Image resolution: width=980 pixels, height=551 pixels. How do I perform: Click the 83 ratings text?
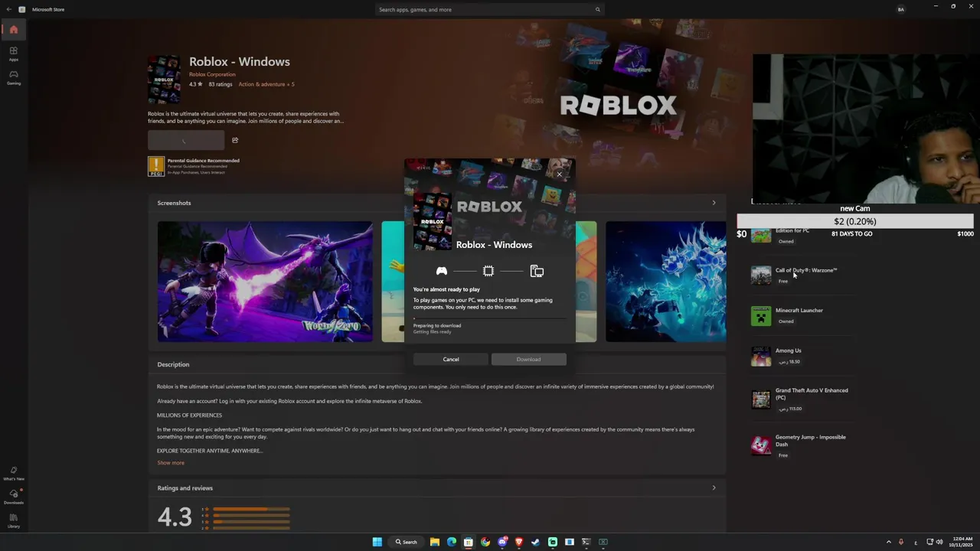[x=220, y=84]
